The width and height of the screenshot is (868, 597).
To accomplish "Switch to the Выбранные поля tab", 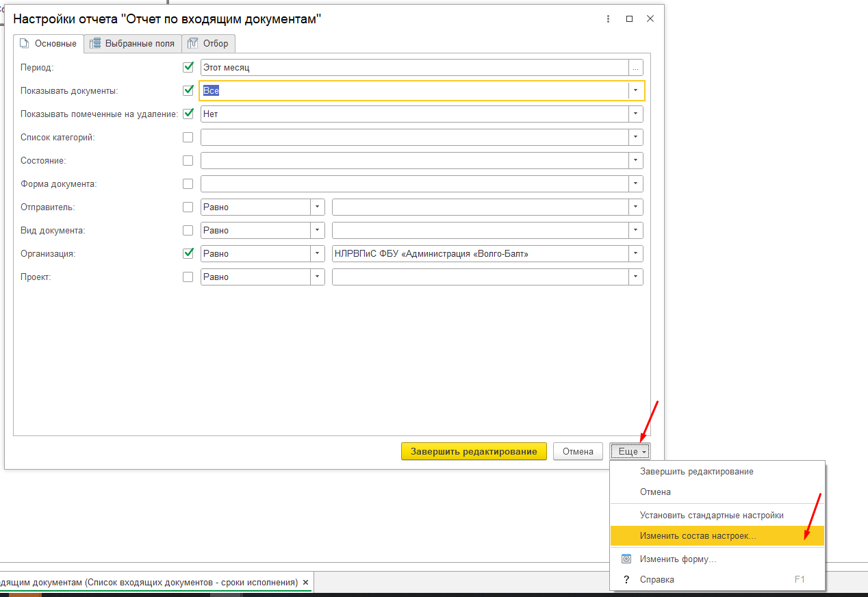I will click(133, 44).
